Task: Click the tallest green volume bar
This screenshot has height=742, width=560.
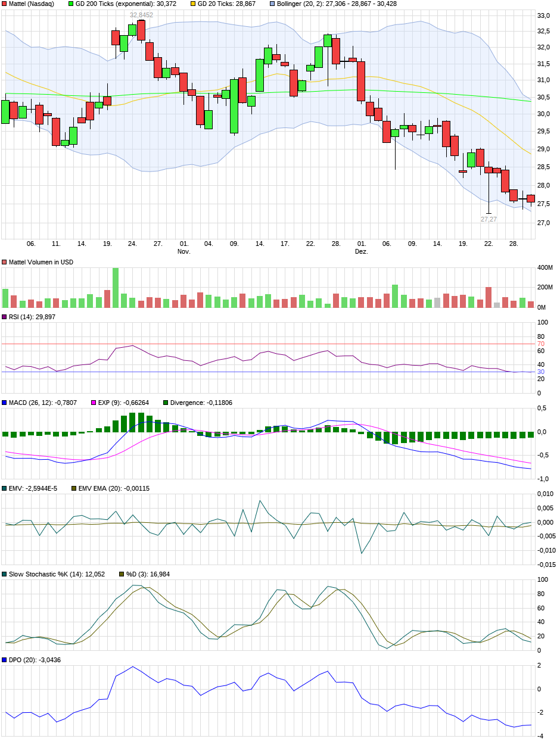Action: click(116, 287)
